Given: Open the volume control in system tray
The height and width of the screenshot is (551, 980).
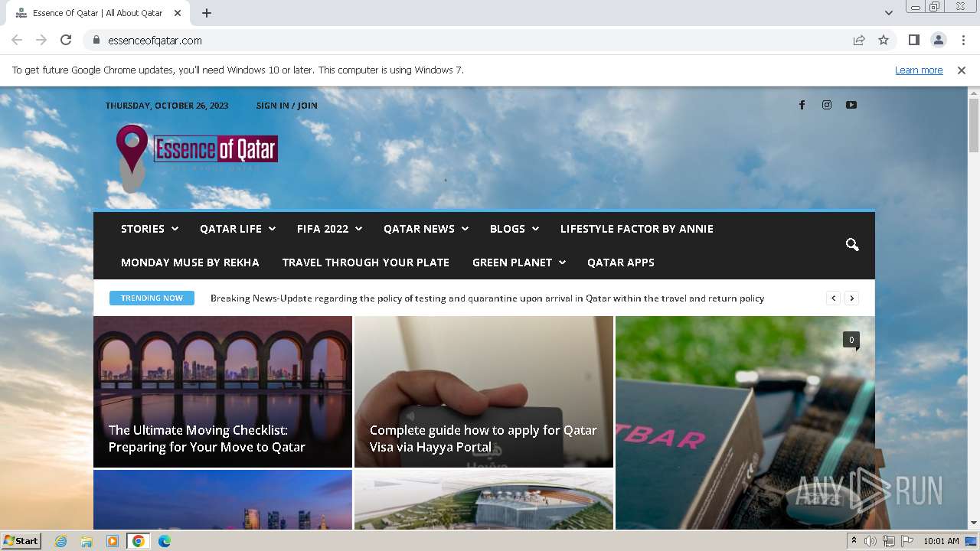Looking at the screenshot, I should pyautogui.click(x=871, y=541).
